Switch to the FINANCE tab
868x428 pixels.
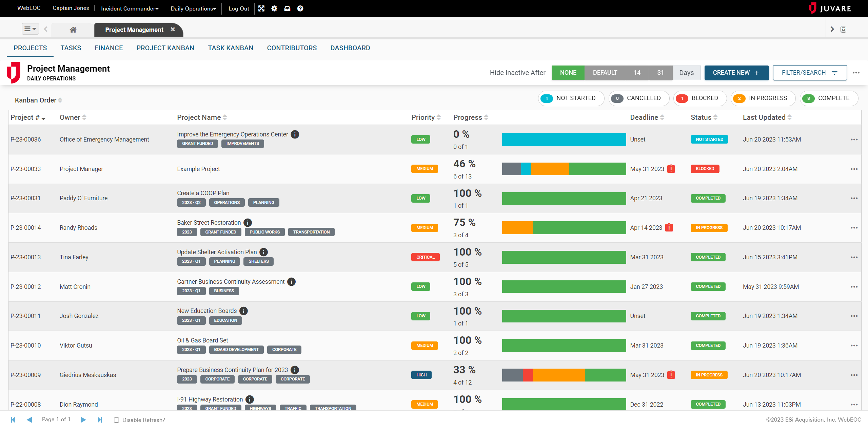click(x=109, y=48)
